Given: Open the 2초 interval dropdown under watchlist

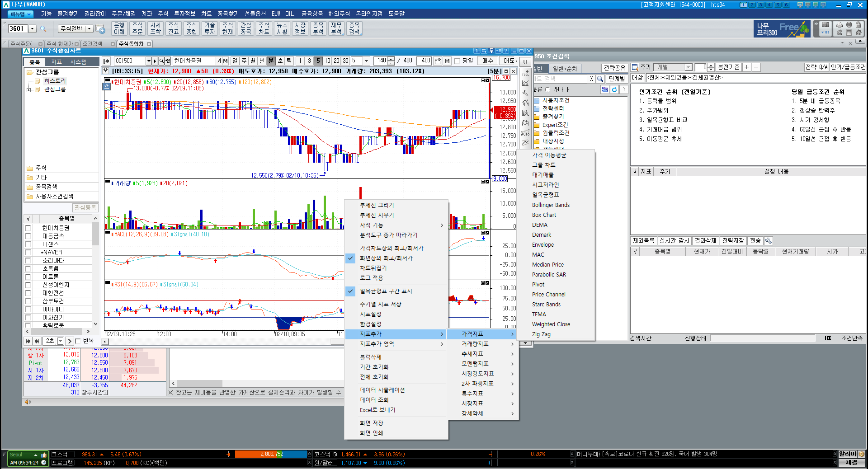Looking at the screenshot, I should pos(61,341).
